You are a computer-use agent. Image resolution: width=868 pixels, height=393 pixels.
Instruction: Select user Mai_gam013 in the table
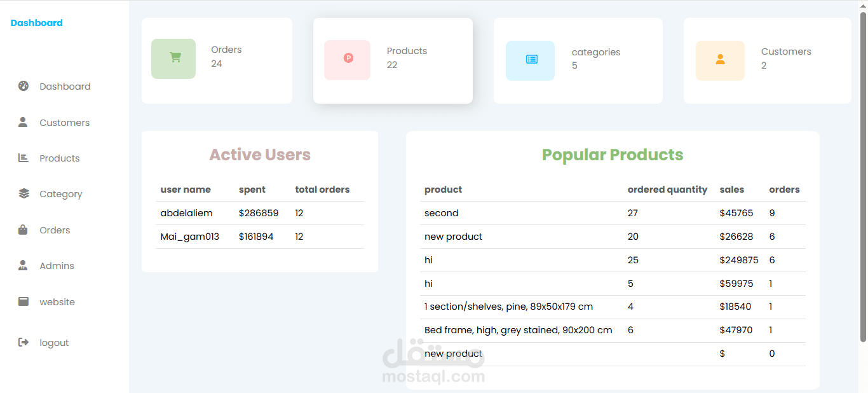[189, 237]
